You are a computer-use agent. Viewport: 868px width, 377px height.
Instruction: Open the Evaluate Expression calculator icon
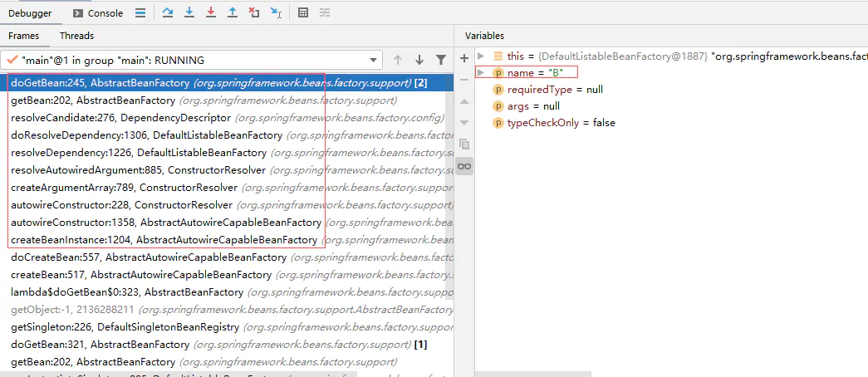coord(303,12)
